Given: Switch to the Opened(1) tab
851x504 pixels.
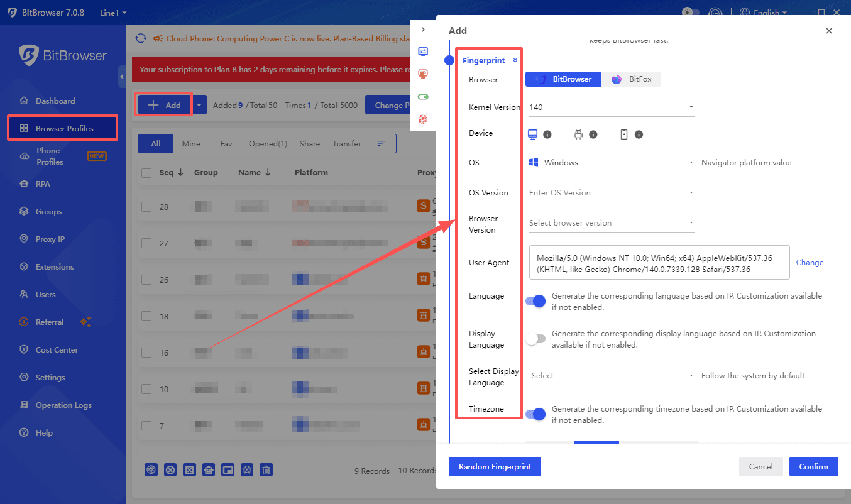Looking at the screenshot, I should click(268, 144).
